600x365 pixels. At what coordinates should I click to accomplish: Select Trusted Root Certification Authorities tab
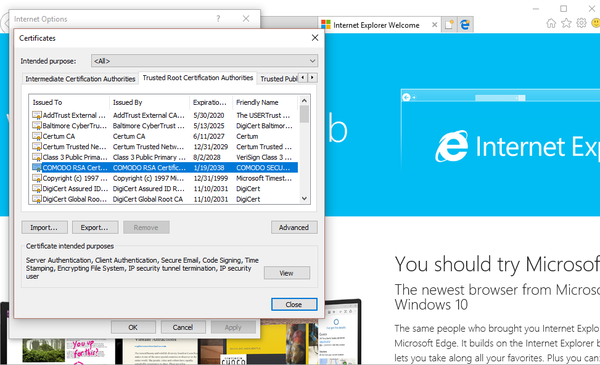(x=198, y=78)
